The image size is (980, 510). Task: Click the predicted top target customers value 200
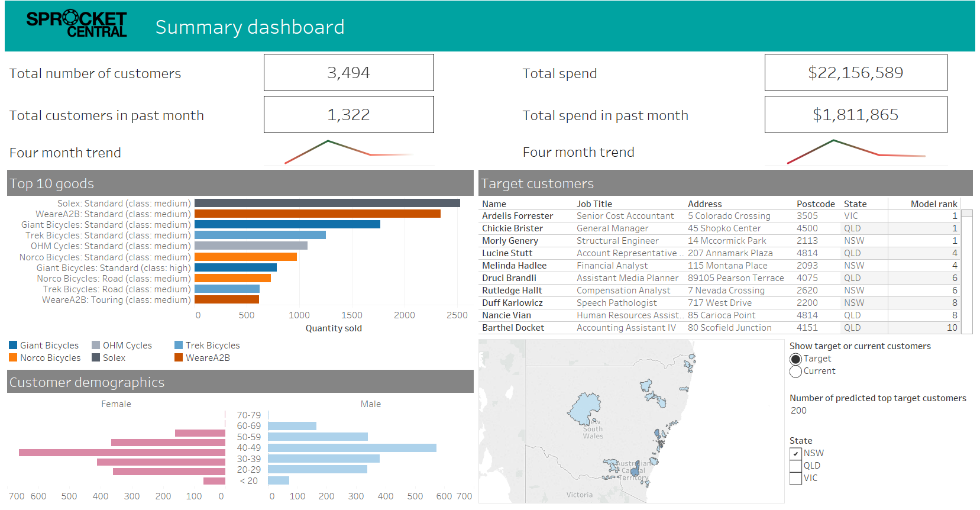pyautogui.click(x=798, y=411)
